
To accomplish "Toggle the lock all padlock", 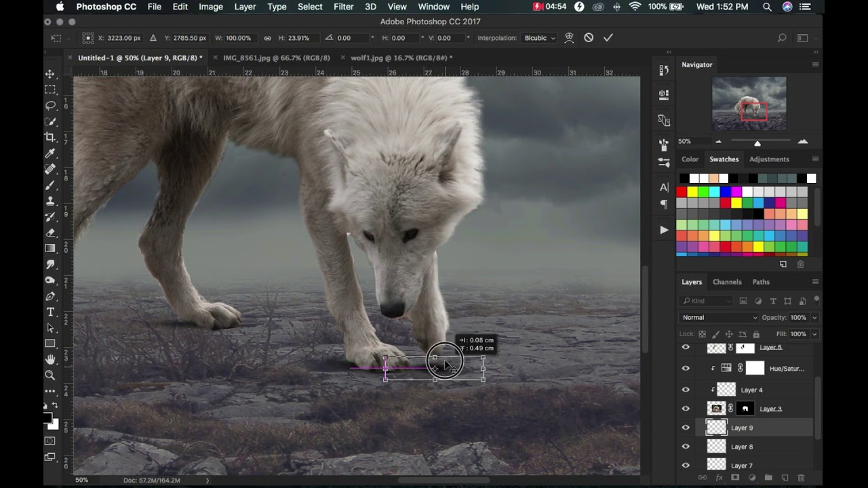I will pyautogui.click(x=756, y=334).
